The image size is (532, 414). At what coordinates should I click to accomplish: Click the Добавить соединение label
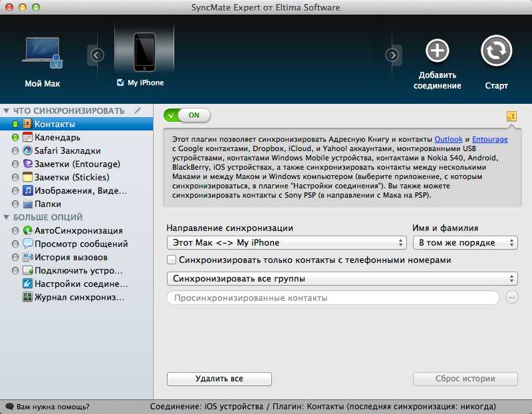[438, 80]
